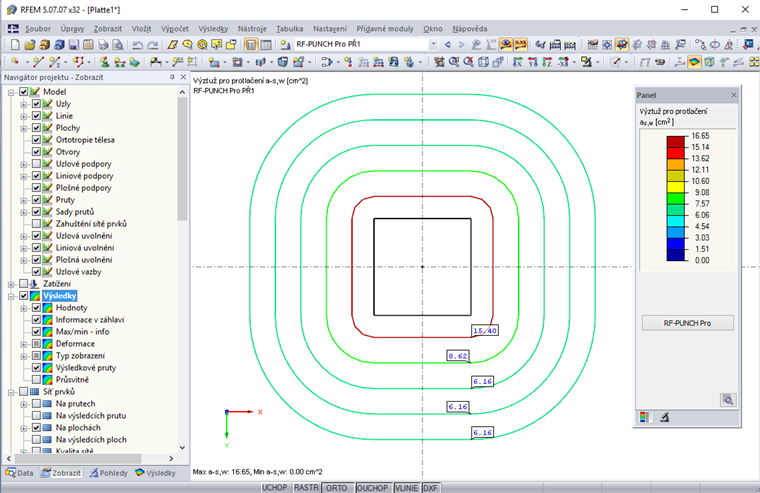Image resolution: width=760 pixels, height=493 pixels.
Task: Toggle the Uzly checkbox
Action: tap(36, 104)
